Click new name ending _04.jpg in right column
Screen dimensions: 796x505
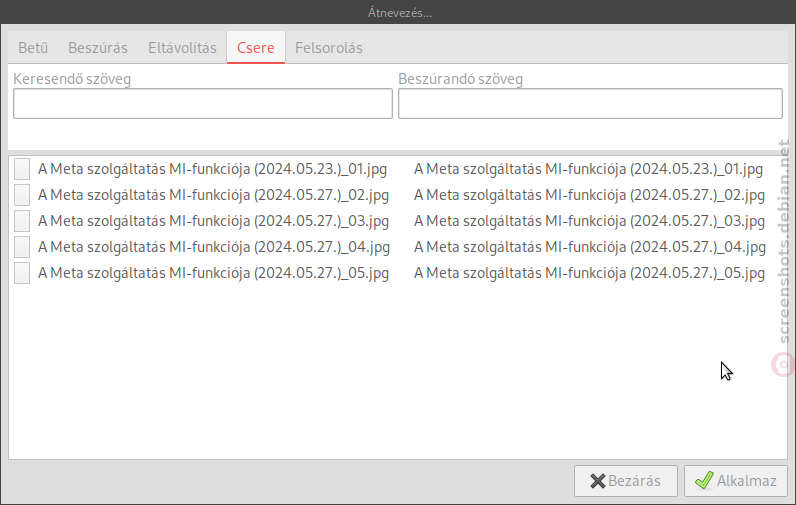click(590, 247)
